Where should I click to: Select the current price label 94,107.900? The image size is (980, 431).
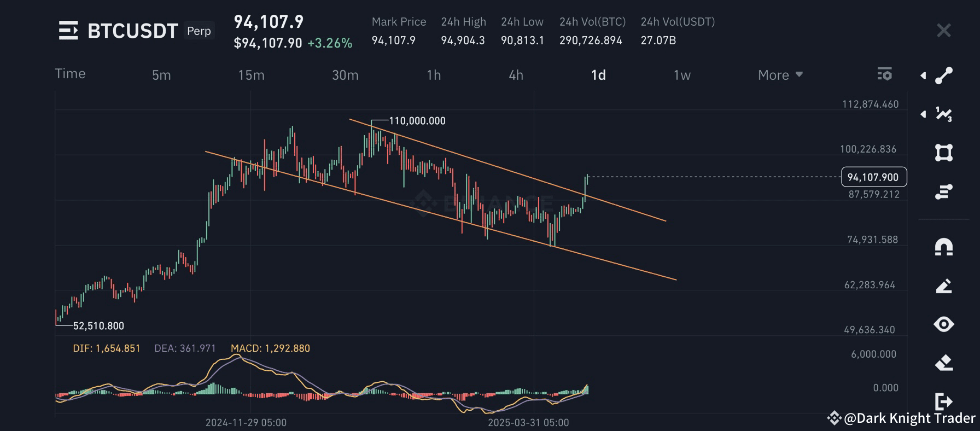[873, 177]
